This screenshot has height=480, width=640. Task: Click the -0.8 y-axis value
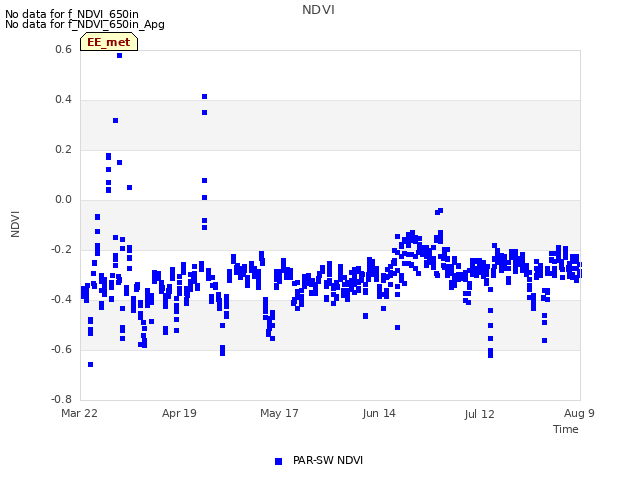(61, 399)
